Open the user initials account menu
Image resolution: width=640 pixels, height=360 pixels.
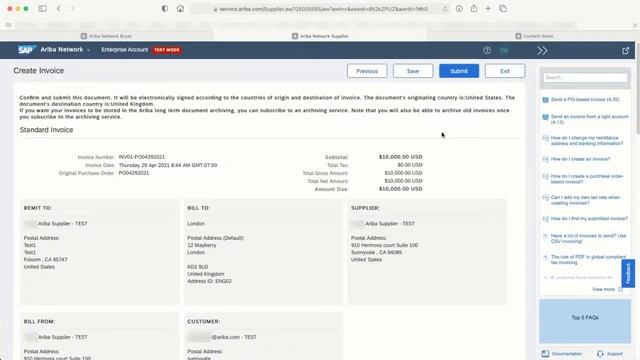pos(504,51)
